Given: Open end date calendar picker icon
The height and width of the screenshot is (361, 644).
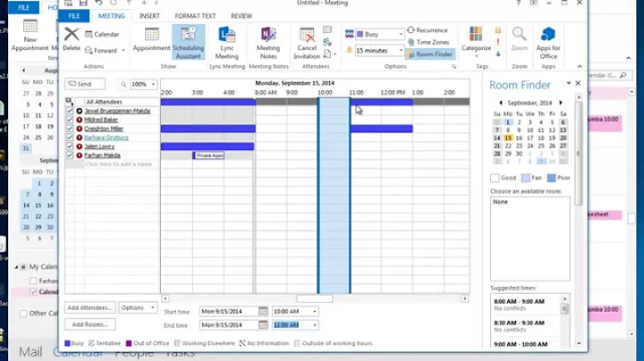Looking at the screenshot, I should pyautogui.click(x=263, y=325).
